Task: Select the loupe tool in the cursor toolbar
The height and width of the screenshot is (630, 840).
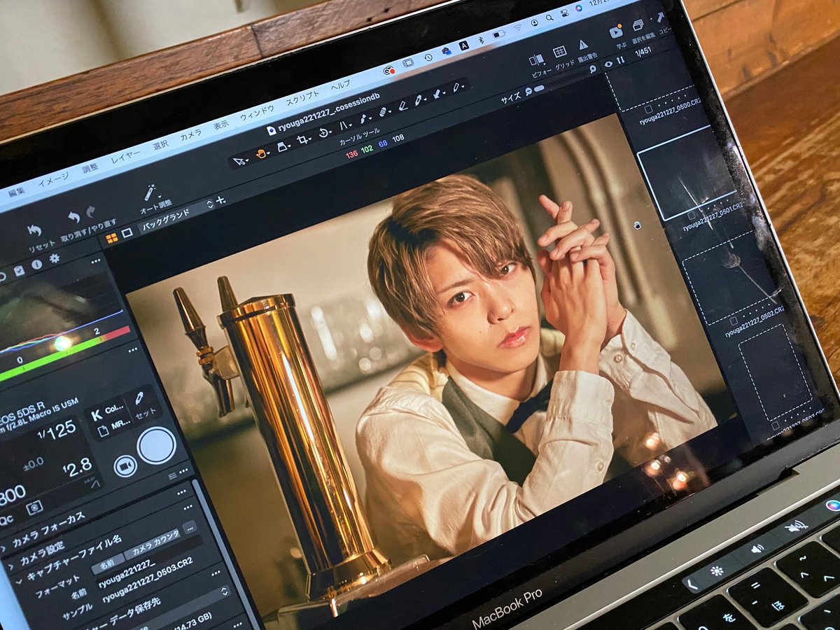Action: 283,146
